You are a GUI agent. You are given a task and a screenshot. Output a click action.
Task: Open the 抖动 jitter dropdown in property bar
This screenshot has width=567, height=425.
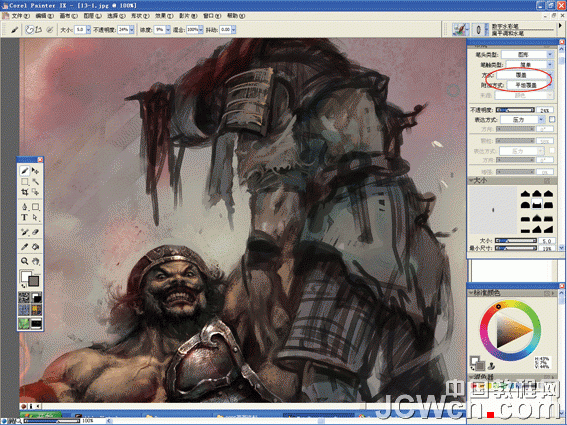(234, 30)
